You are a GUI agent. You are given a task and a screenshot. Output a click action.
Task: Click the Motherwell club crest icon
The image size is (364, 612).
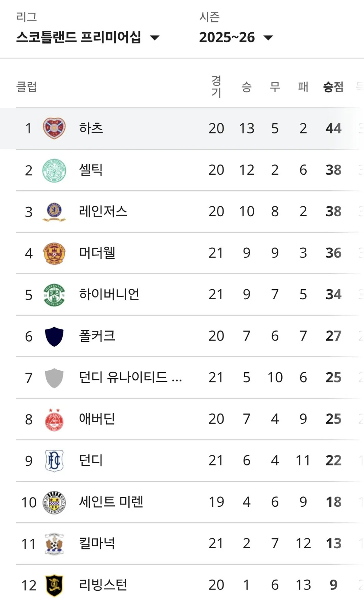(x=54, y=253)
